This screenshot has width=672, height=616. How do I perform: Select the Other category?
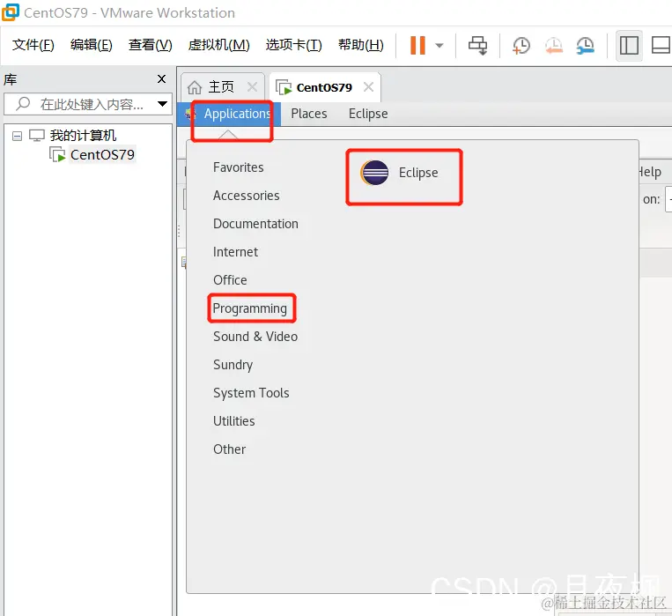[x=229, y=449]
